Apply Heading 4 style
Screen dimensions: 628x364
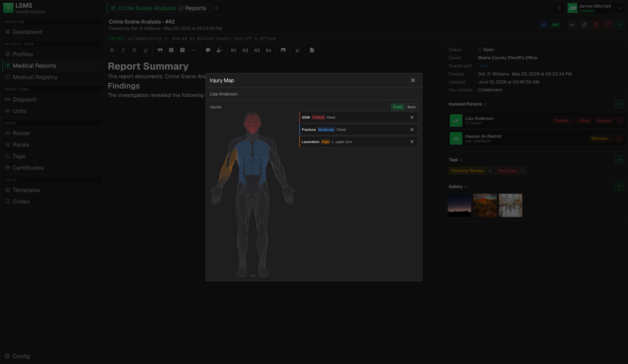[268, 50]
